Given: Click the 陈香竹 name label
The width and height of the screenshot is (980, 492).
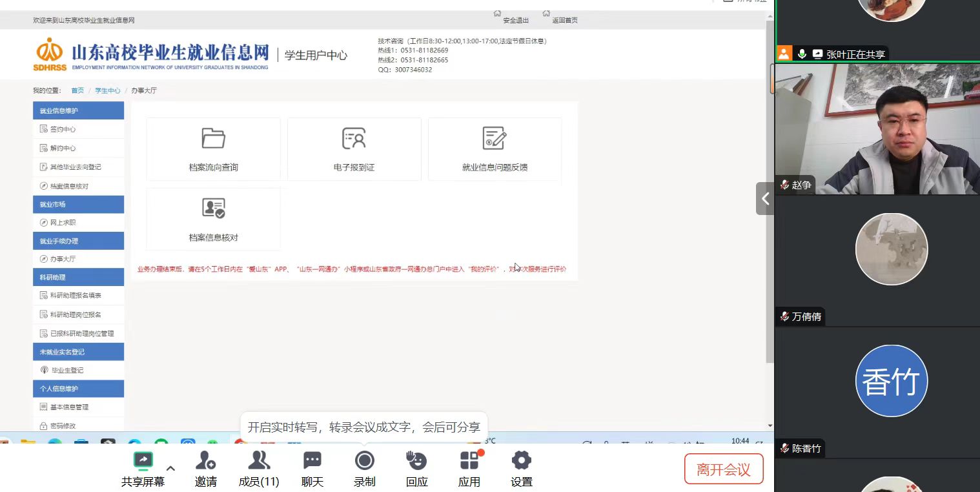Looking at the screenshot, I should tap(806, 448).
